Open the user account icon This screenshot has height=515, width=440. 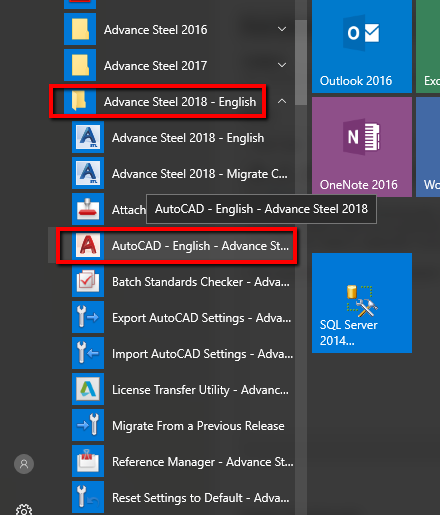point(24,464)
